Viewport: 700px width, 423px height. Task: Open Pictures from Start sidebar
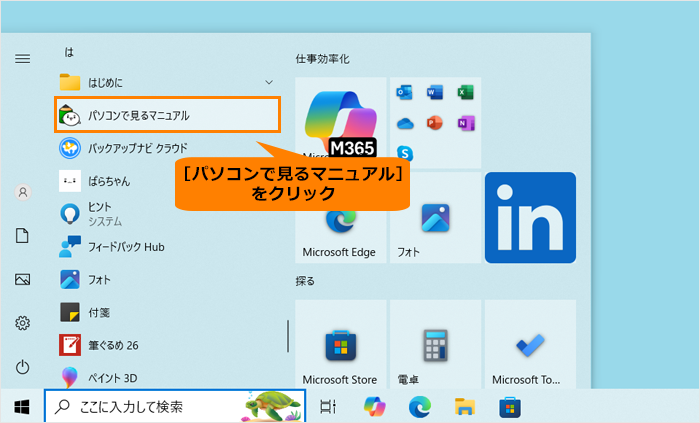[x=23, y=279]
